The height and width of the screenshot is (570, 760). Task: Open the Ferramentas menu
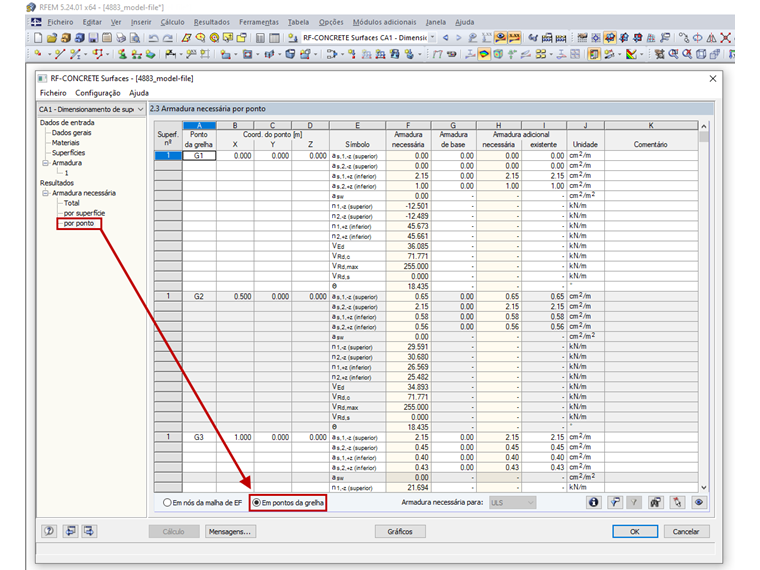click(x=259, y=22)
